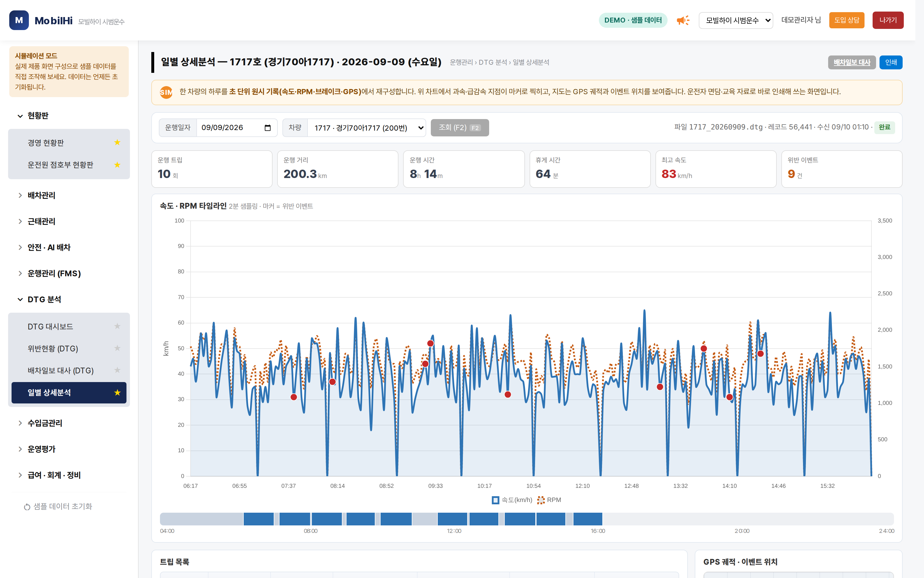Toggle favorite star for 운전원 점호부 현황판
Image resolution: width=924 pixels, height=578 pixels.
(x=117, y=165)
